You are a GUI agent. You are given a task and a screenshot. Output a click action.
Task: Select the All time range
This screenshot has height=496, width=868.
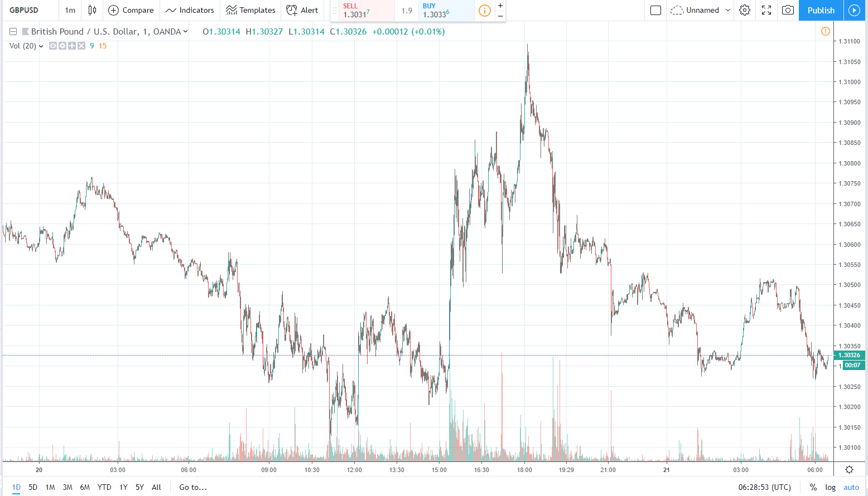[156, 487]
